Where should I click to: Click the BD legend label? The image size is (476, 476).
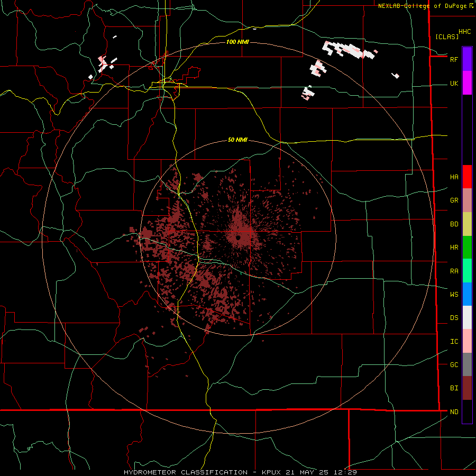click(x=454, y=224)
